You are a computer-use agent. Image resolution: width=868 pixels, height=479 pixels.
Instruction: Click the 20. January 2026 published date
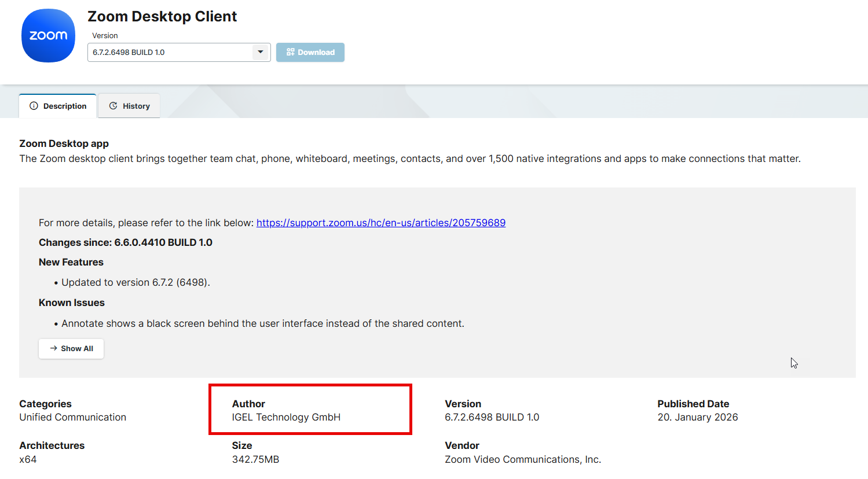click(697, 417)
